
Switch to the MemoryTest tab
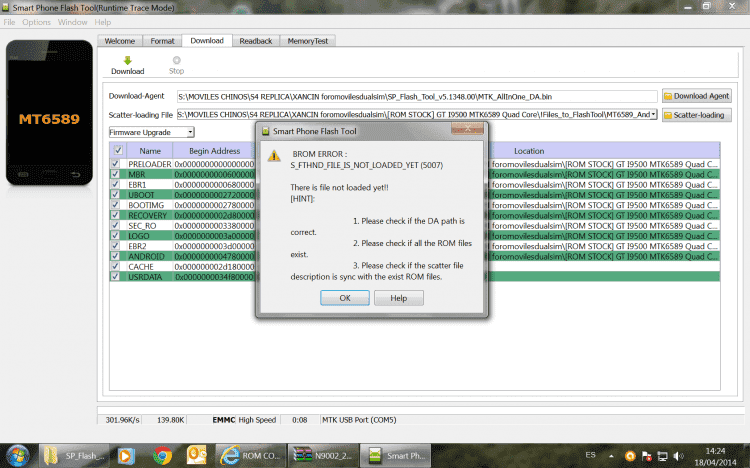point(308,41)
